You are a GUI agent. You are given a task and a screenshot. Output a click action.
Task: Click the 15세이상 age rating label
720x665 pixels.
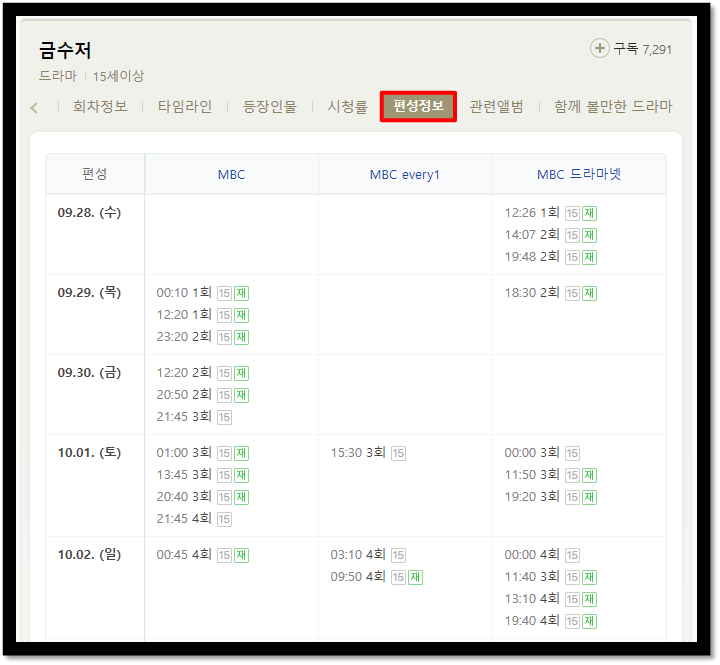click(118, 76)
